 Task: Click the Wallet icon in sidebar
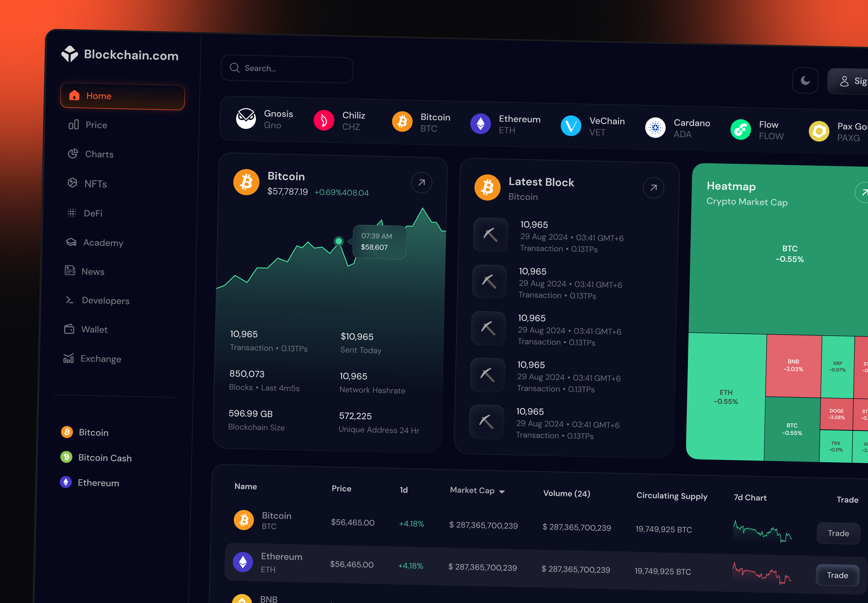tap(69, 329)
